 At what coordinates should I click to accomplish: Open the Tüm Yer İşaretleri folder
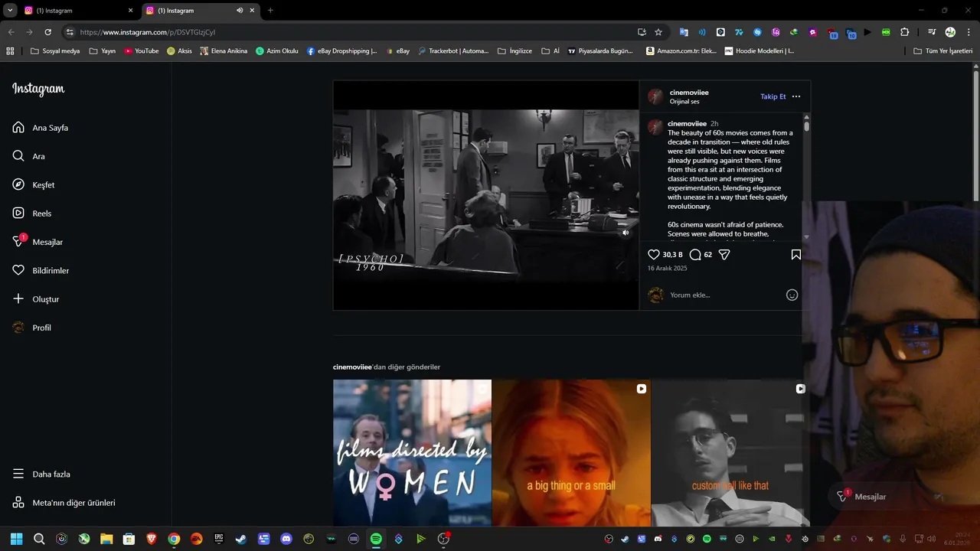click(x=943, y=51)
